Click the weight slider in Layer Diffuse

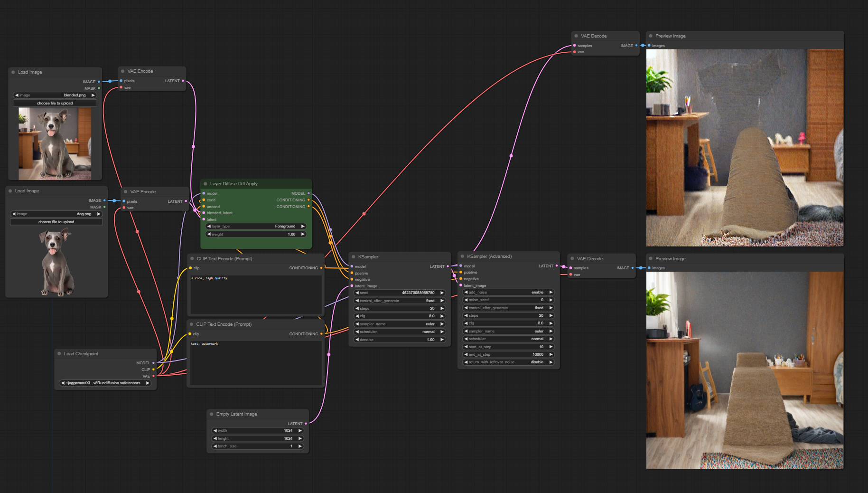click(256, 234)
